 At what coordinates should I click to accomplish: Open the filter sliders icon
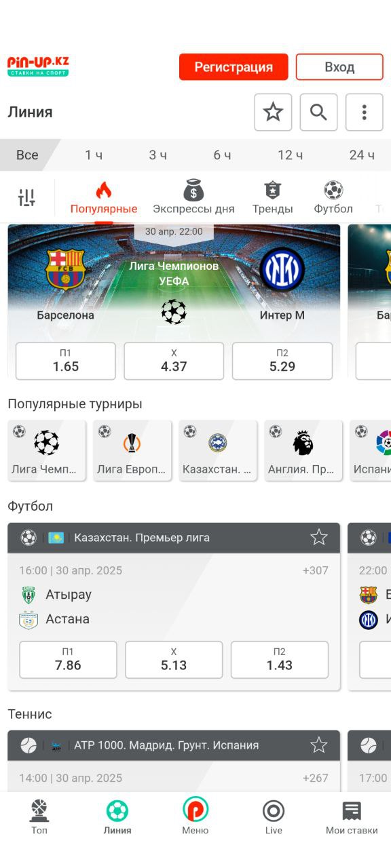(x=26, y=198)
